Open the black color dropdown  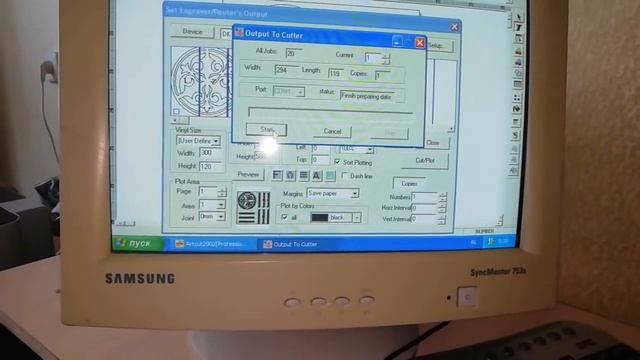point(357,218)
